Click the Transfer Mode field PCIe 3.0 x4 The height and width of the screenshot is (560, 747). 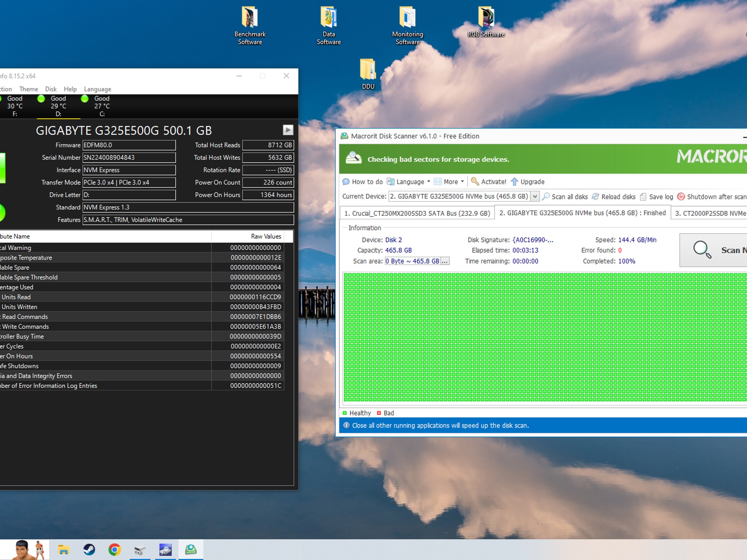129,182
